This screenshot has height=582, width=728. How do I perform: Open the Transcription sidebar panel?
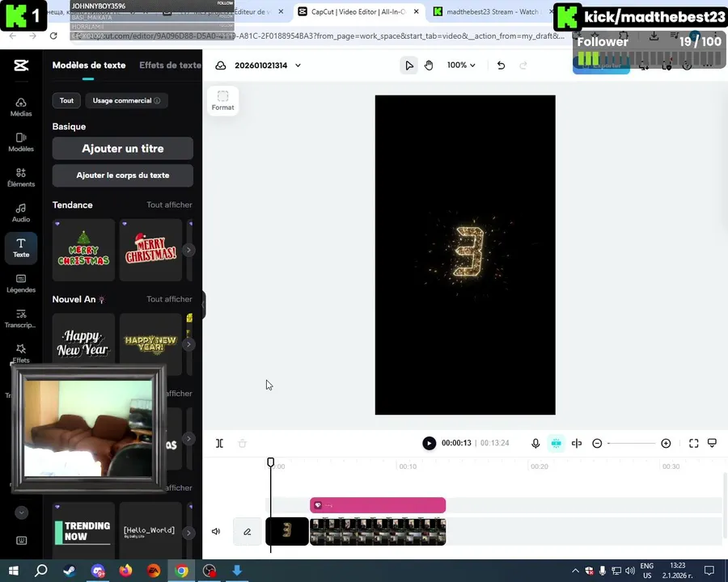coord(21,318)
